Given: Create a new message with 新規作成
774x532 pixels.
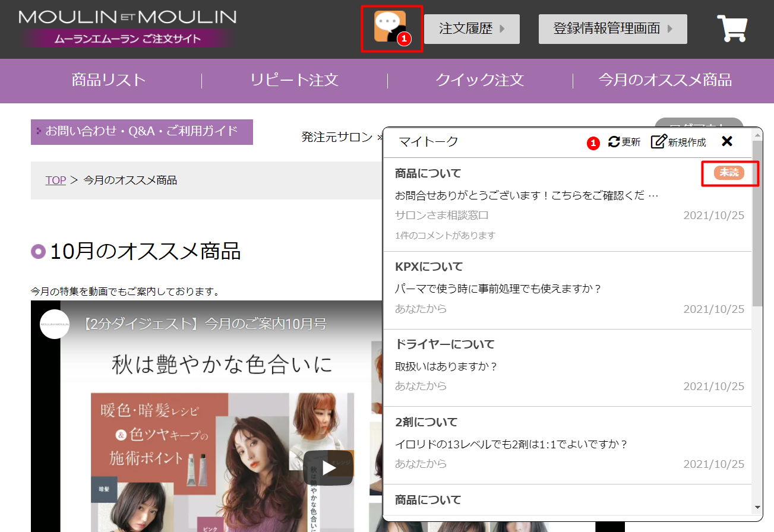Looking at the screenshot, I should 678,142.
